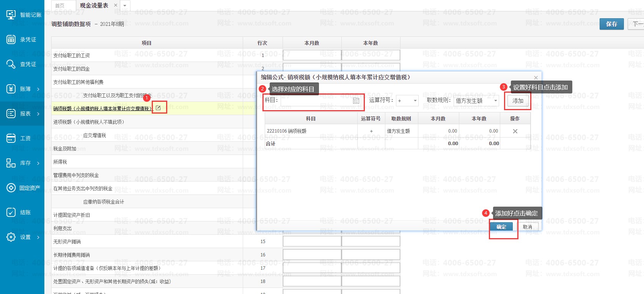Open the 工资 payroll sidebar icon

point(11,138)
